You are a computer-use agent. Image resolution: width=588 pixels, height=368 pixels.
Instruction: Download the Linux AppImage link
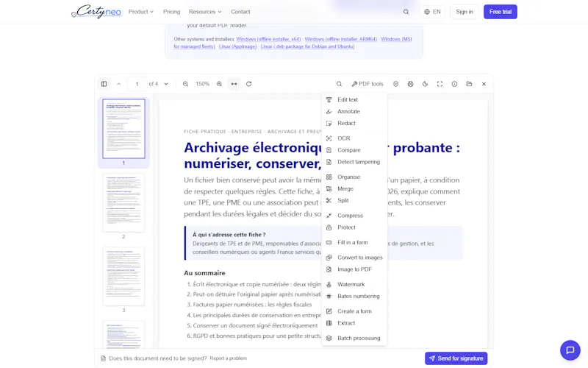pyautogui.click(x=237, y=46)
